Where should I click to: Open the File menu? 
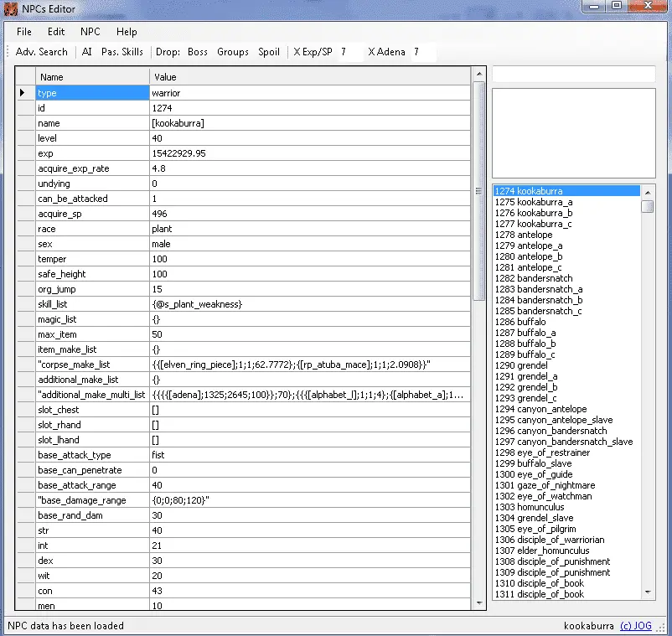point(24,32)
